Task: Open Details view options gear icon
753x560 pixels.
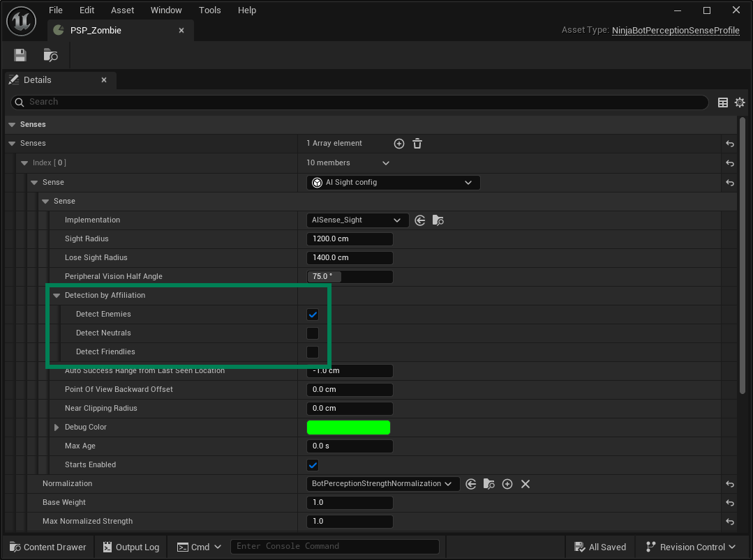Action: click(740, 102)
